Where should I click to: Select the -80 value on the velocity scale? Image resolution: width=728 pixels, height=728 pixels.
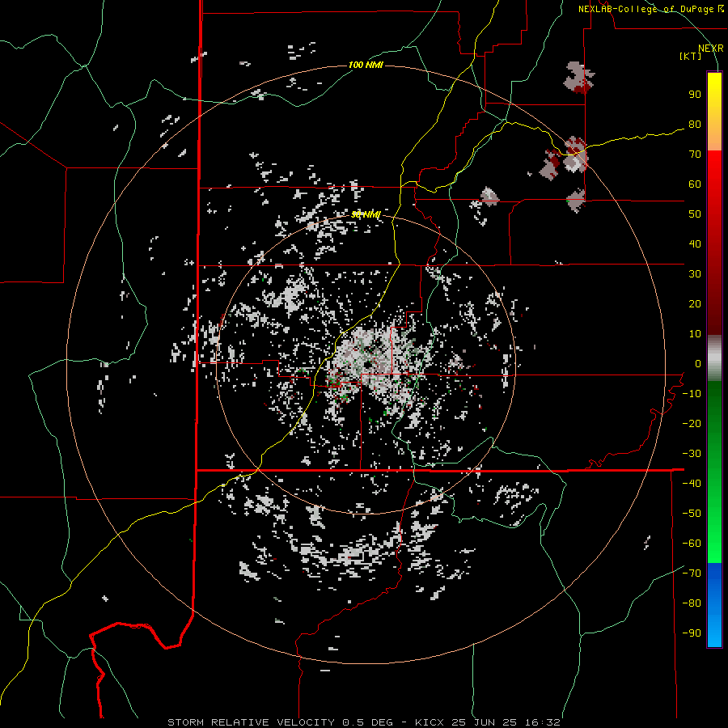click(692, 603)
